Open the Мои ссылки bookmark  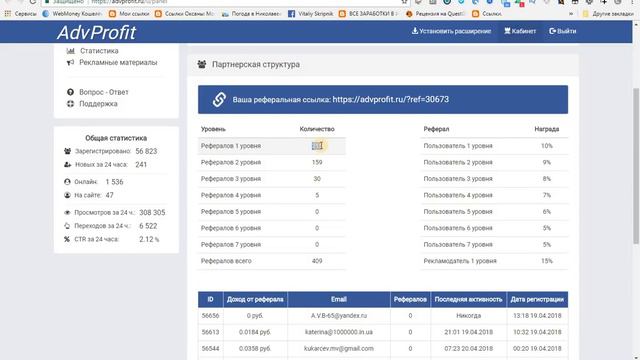click(x=129, y=14)
